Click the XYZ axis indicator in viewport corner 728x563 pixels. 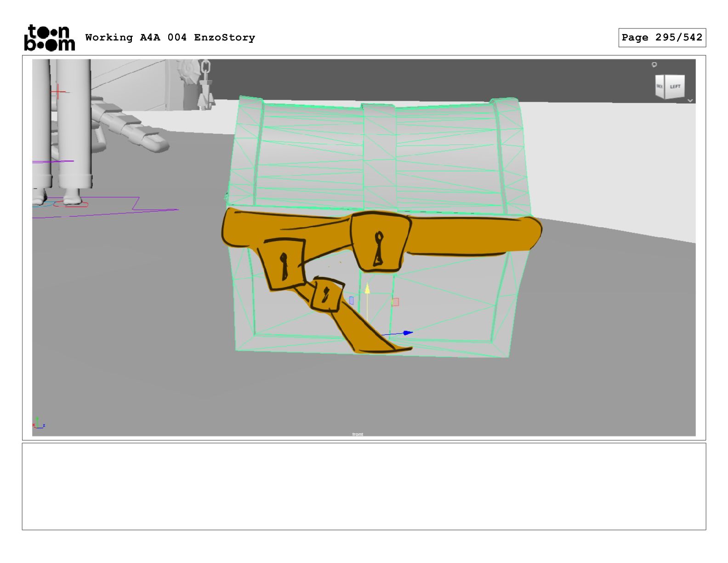coord(38,423)
